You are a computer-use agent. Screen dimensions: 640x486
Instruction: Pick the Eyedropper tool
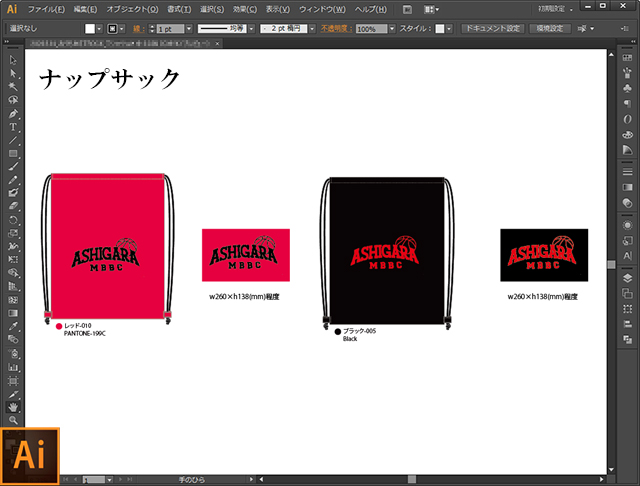pyautogui.click(x=13, y=326)
